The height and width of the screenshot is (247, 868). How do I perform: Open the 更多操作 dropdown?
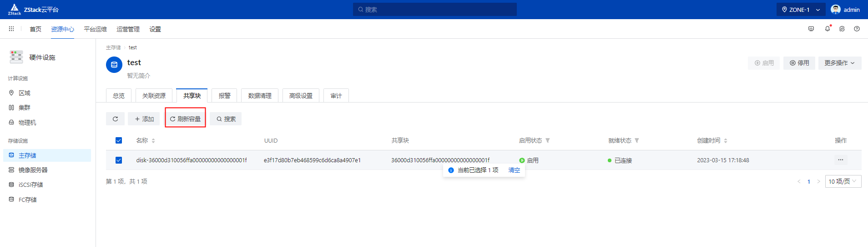pyautogui.click(x=839, y=63)
